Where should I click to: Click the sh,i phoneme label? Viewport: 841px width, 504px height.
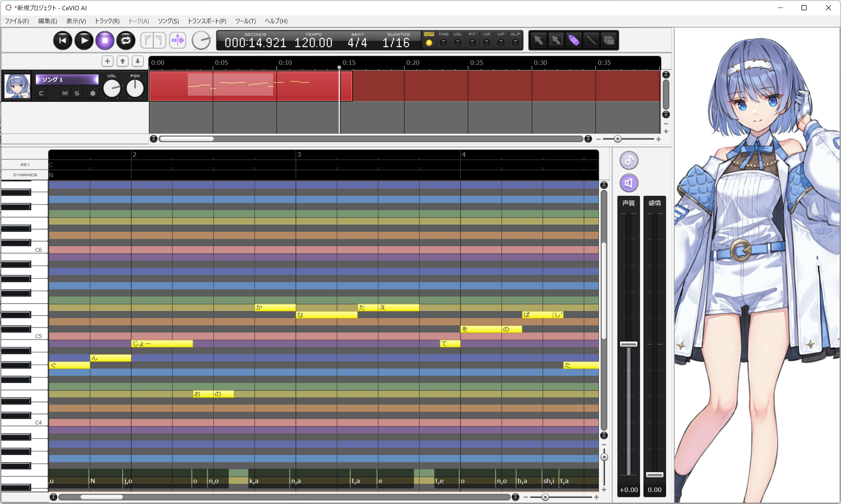point(548,481)
